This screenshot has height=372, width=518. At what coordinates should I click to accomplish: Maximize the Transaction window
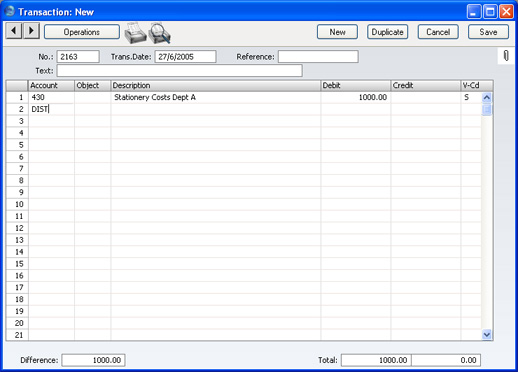[x=490, y=12]
